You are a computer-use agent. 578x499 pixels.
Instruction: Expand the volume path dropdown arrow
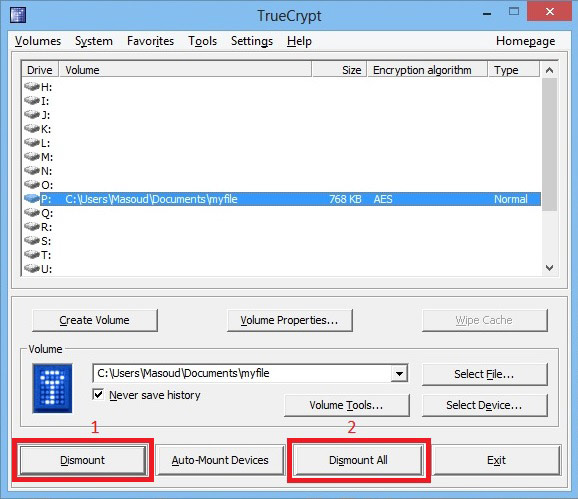399,373
